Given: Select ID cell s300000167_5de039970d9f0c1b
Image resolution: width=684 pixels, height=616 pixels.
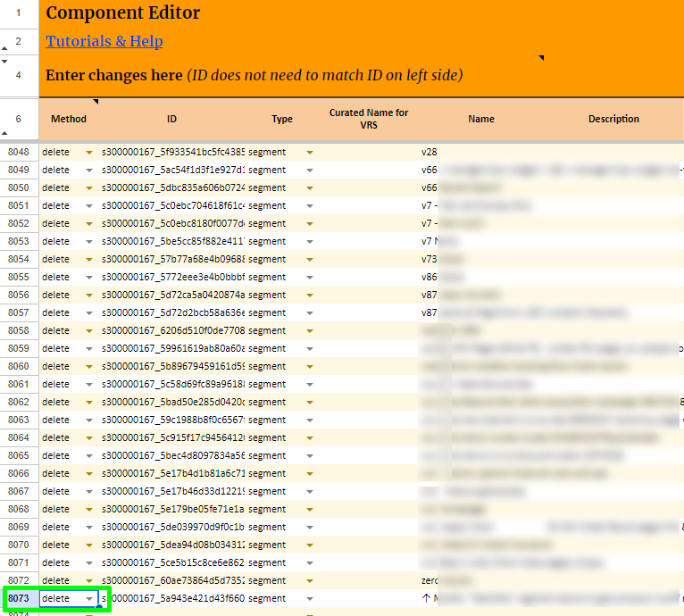Looking at the screenshot, I should click(172, 527).
